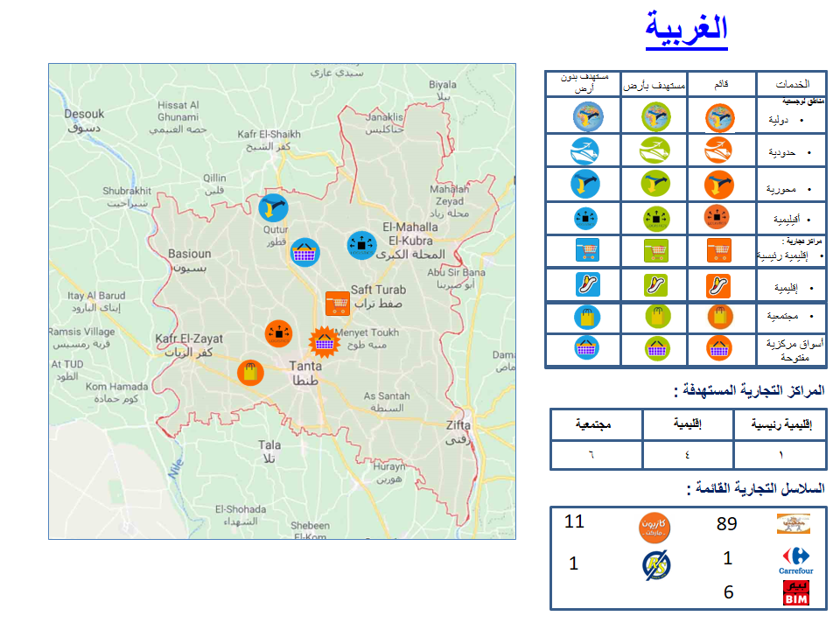
Task: Click blue arrow icon in legend محورية row
Action: click(x=585, y=185)
